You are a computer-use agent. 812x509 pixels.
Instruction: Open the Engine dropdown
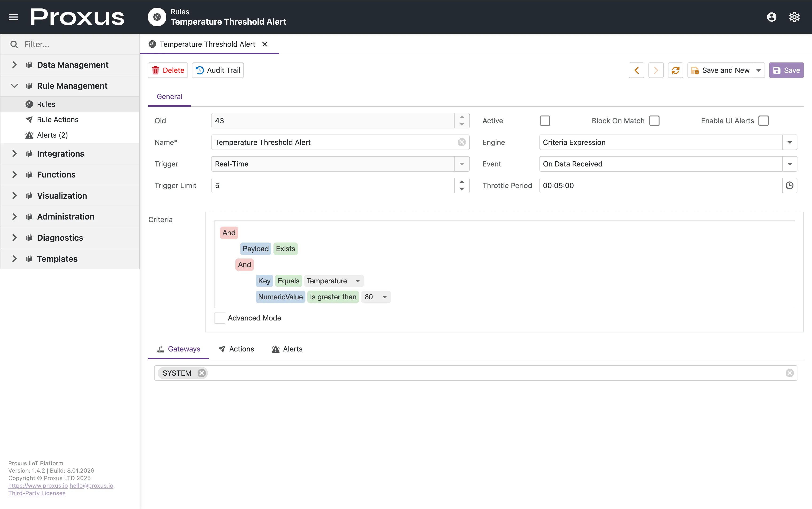point(789,143)
